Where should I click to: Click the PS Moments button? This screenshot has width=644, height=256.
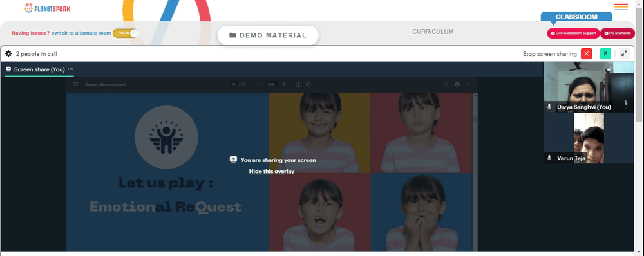[x=618, y=33]
